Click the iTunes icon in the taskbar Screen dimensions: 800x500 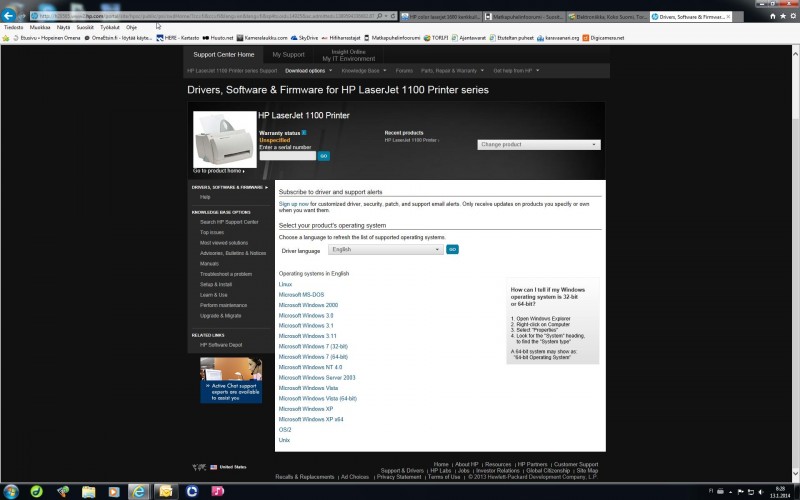[217, 491]
